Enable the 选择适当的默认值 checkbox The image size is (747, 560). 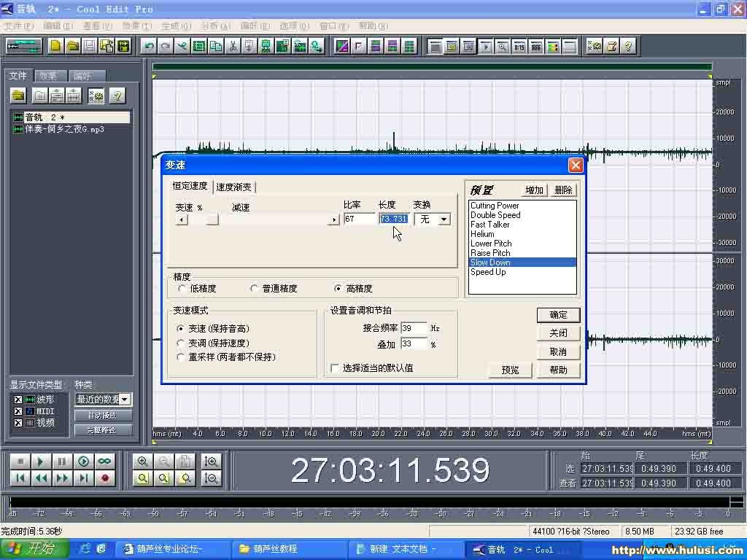point(334,368)
